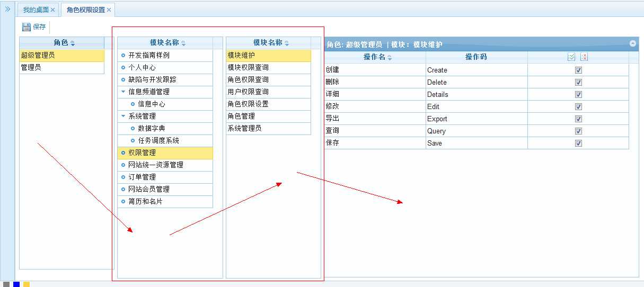Select the 网站会员管理 module node
The image size is (644, 287).
(165, 189)
